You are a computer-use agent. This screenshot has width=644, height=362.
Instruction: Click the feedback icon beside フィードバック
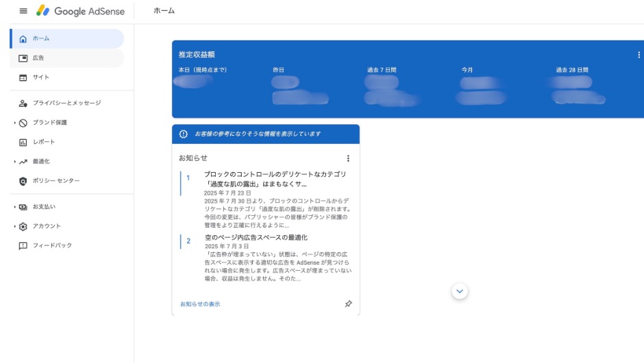point(23,245)
